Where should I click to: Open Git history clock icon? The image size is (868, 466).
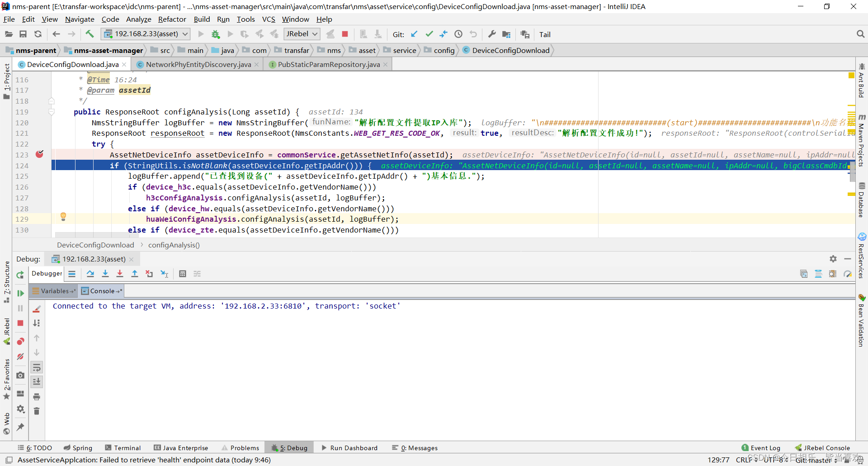pos(458,34)
